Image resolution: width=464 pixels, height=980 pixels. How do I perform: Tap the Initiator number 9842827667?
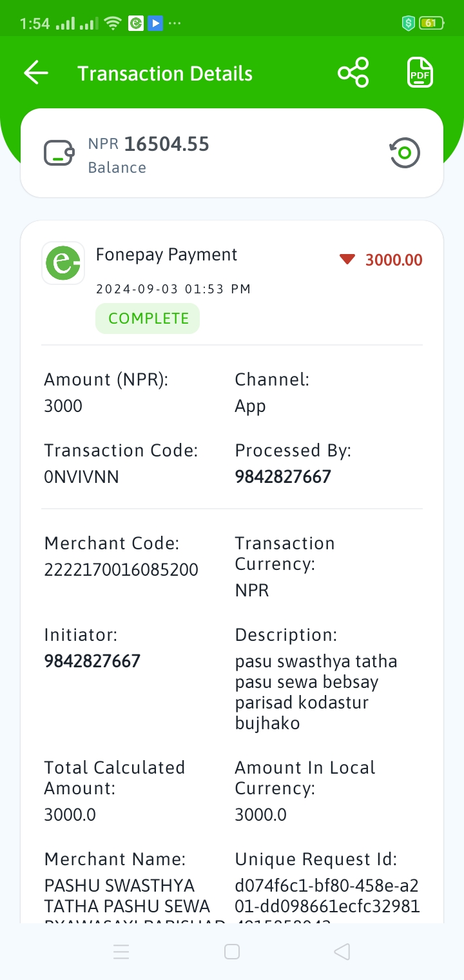pos(92,661)
